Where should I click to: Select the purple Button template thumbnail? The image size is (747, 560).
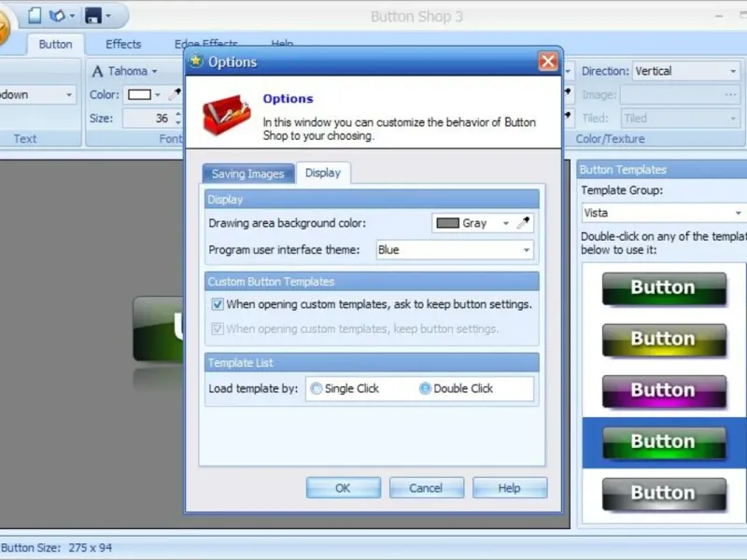[x=664, y=391]
